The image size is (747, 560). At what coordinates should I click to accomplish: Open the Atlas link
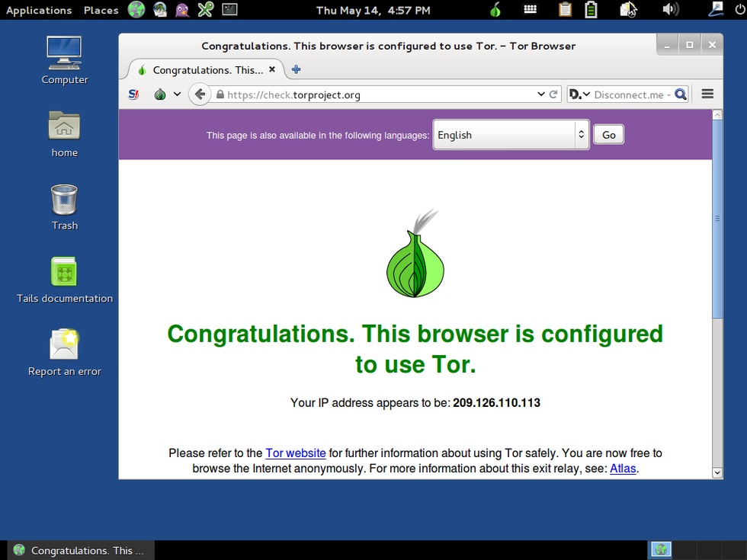622,469
